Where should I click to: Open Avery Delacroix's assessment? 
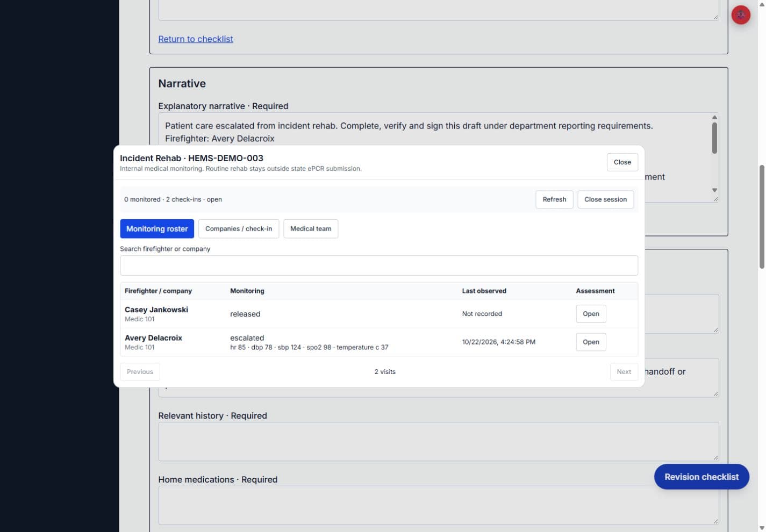point(591,342)
